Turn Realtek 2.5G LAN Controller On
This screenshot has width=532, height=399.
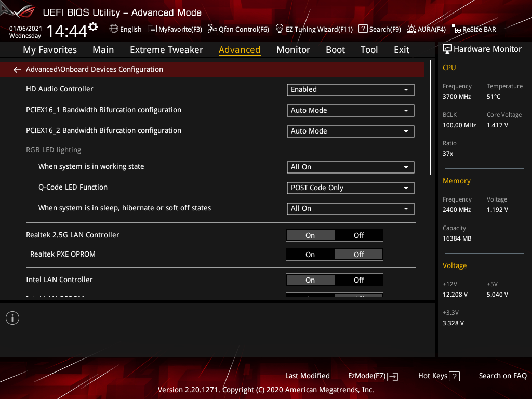[310, 235]
